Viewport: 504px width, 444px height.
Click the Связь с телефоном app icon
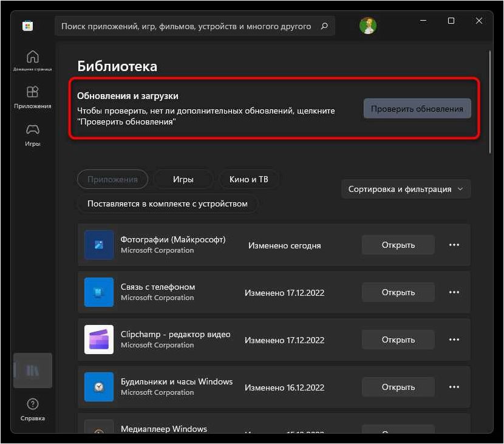(x=99, y=292)
